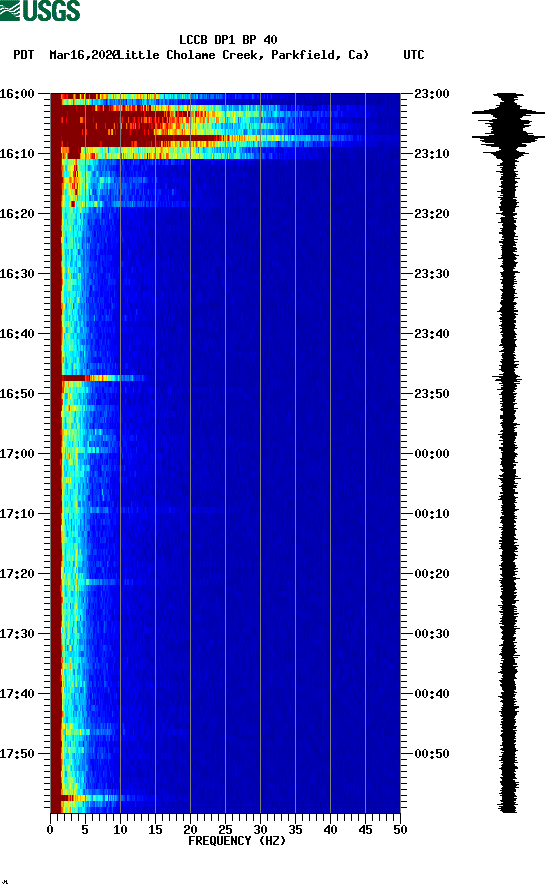Click the 23:50 UTC time label
552x893 pixels.
pos(432,394)
